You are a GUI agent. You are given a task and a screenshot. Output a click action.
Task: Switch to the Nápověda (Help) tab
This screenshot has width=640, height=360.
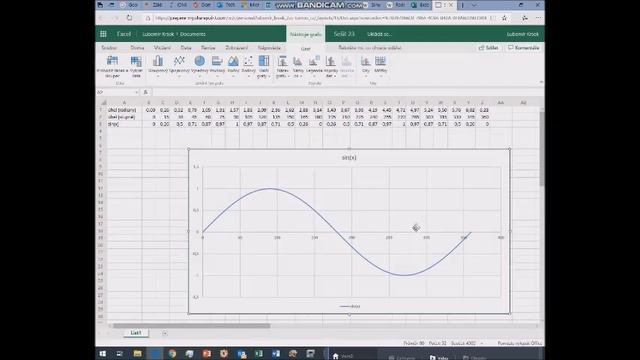[269, 48]
